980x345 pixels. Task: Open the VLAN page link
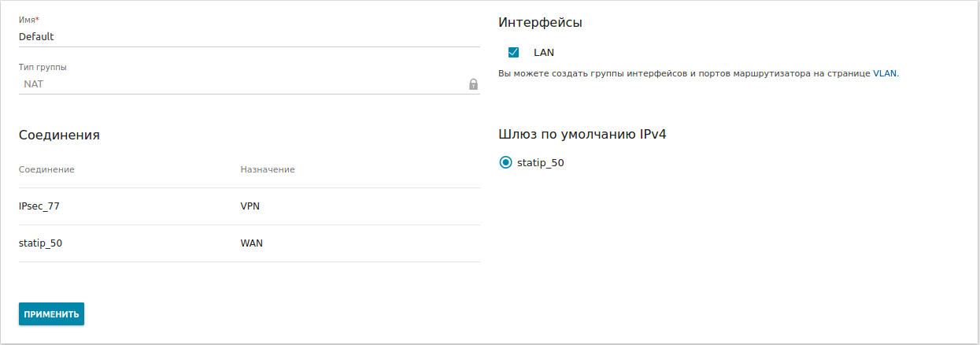[x=884, y=73]
